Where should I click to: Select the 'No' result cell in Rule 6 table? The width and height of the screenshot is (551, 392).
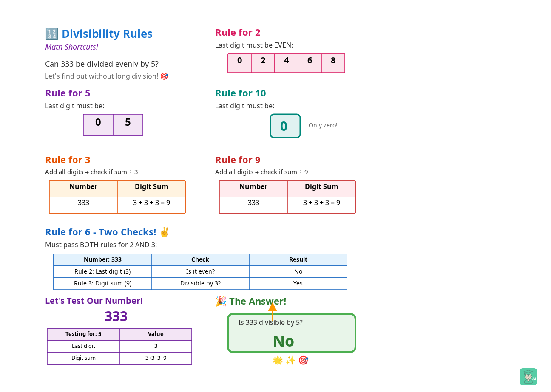point(298,272)
